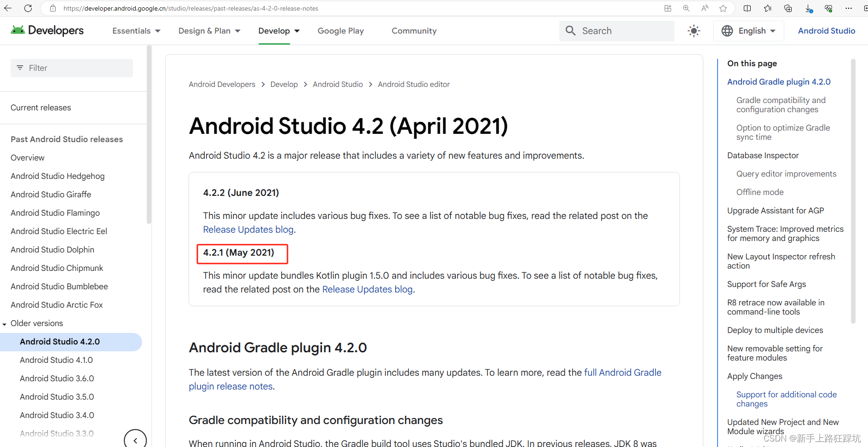Open split screen view icon
Viewport: 868px width, 447px height.
747,8
